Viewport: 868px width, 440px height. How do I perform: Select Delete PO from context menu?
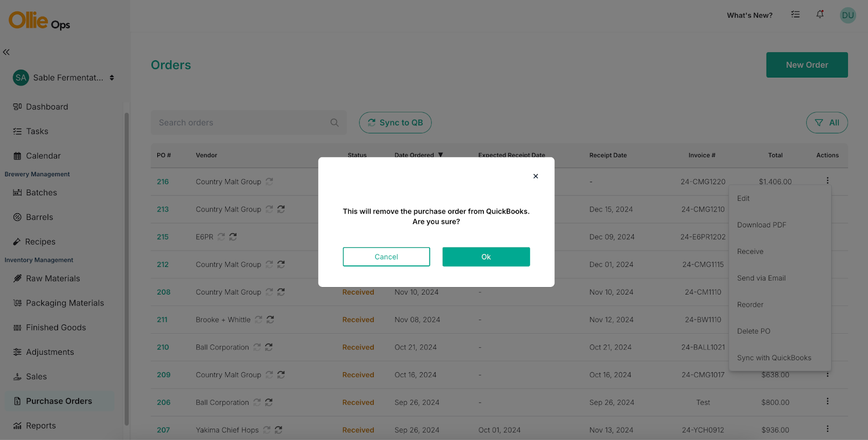(754, 331)
